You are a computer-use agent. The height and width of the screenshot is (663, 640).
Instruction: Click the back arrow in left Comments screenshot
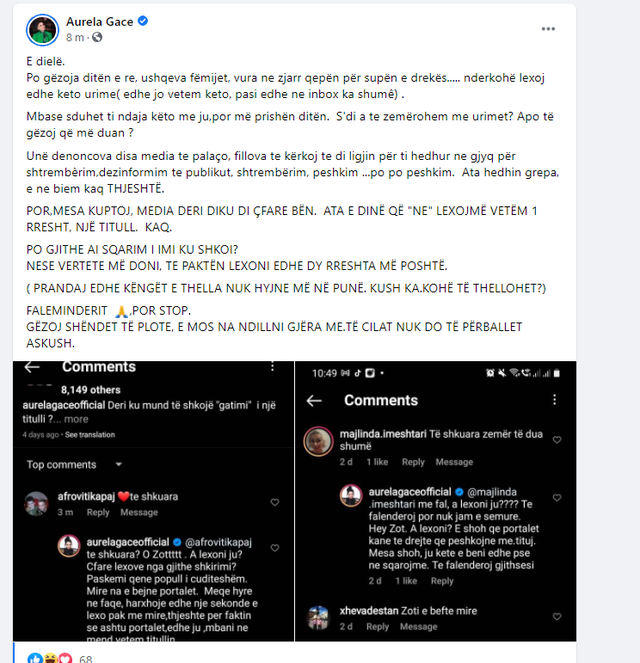click(32, 367)
